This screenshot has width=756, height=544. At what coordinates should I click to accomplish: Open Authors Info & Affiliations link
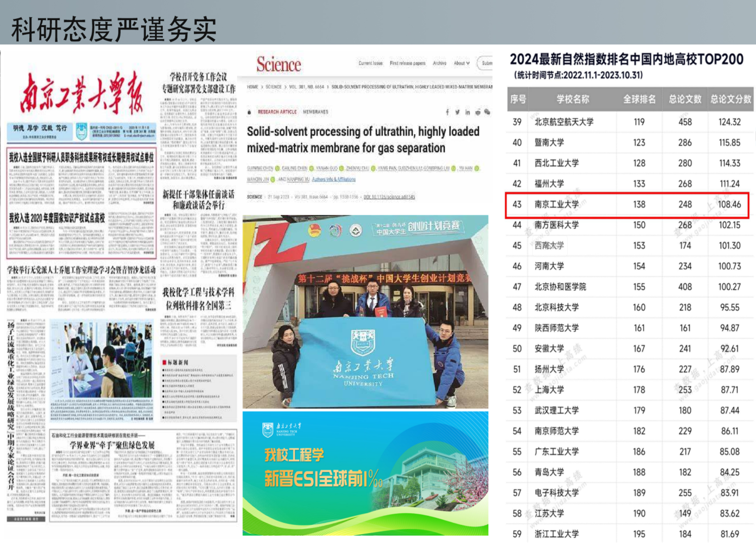pyautogui.click(x=334, y=180)
